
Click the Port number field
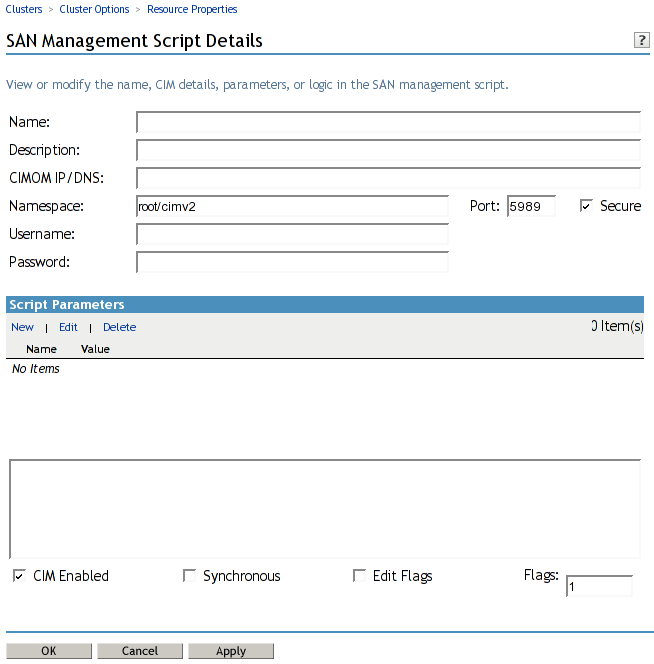pyautogui.click(x=531, y=207)
